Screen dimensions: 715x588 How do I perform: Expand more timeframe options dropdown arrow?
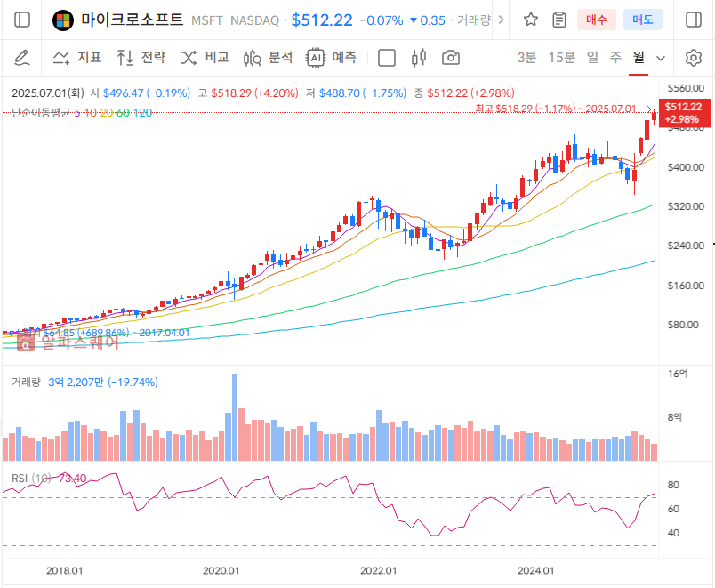tap(660, 59)
